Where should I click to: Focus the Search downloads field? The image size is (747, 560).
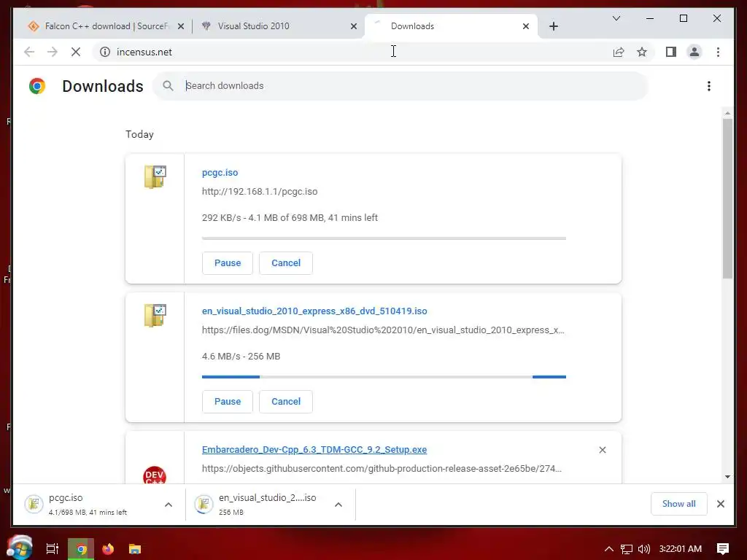(400, 86)
